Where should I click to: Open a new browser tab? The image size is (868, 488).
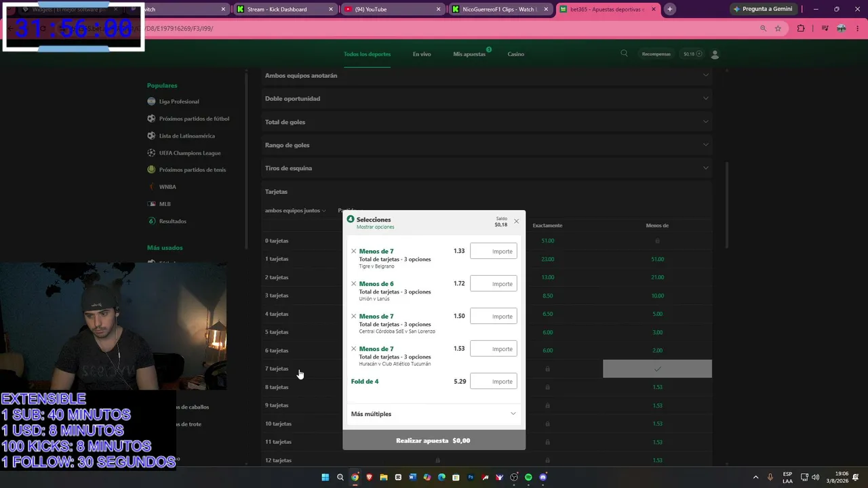pos(670,9)
